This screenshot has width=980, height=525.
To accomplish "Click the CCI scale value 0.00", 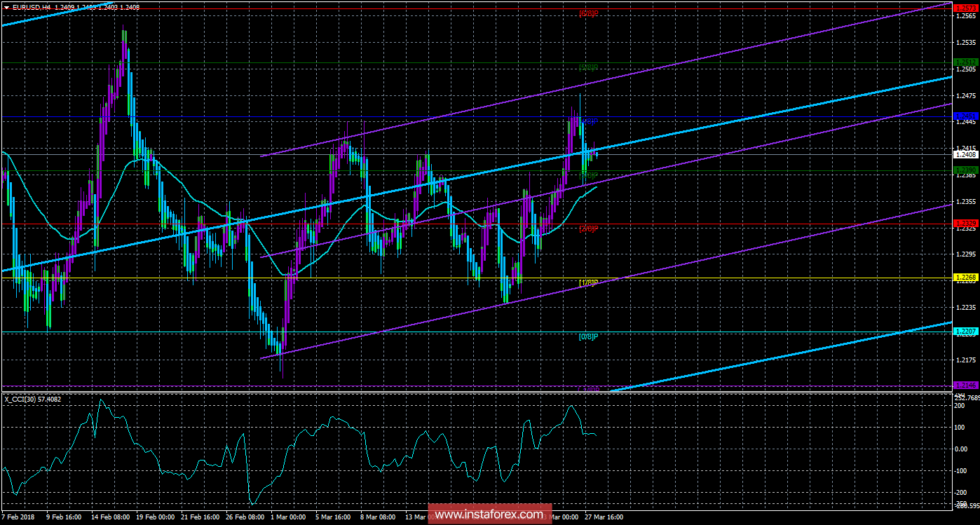I will pos(961,449).
